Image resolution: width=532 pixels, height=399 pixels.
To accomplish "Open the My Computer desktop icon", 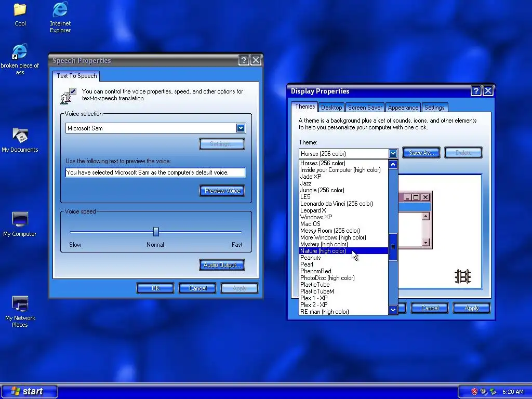I will coord(20,220).
